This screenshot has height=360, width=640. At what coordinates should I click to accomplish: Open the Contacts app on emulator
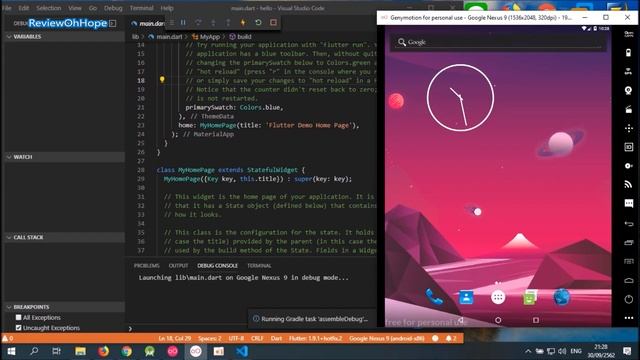point(466,297)
